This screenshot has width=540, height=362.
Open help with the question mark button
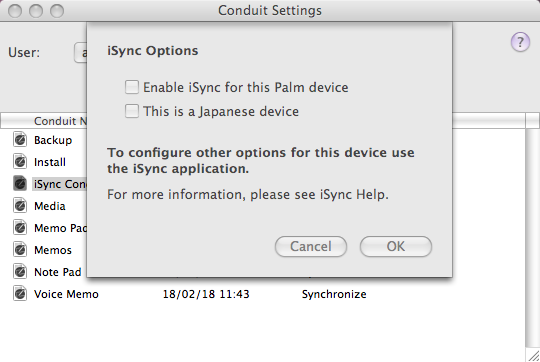point(520,42)
